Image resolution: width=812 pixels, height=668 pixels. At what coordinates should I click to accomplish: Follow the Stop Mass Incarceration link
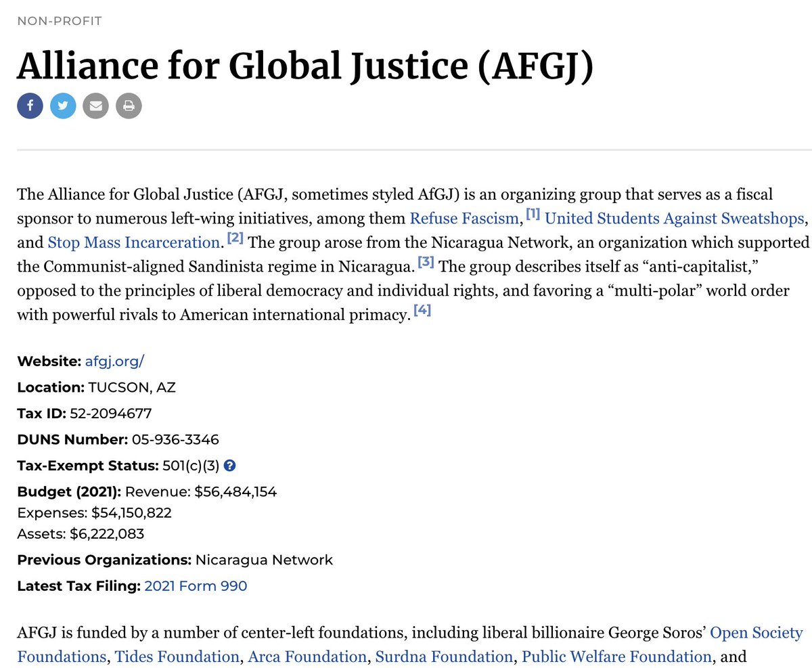(134, 242)
